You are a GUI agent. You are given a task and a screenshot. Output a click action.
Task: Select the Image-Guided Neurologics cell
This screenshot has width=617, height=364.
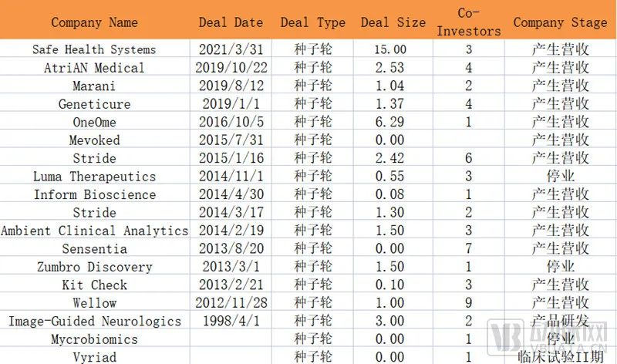(94, 321)
